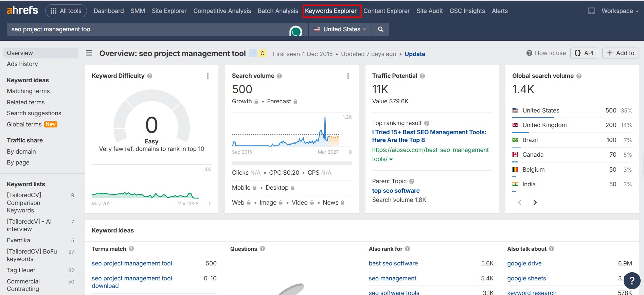Open the hamburger menu beside Overview title
644x295 pixels.
89,53
